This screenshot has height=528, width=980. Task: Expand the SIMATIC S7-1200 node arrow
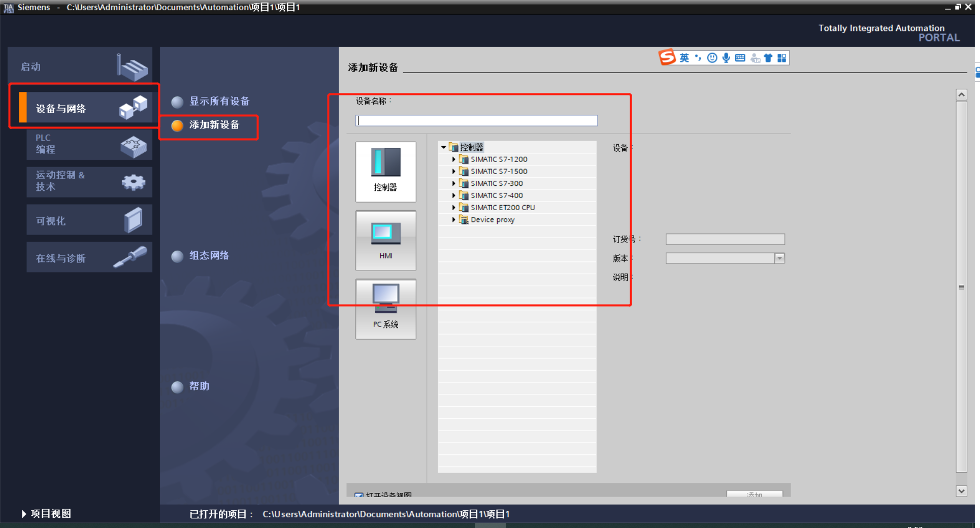pyautogui.click(x=453, y=159)
